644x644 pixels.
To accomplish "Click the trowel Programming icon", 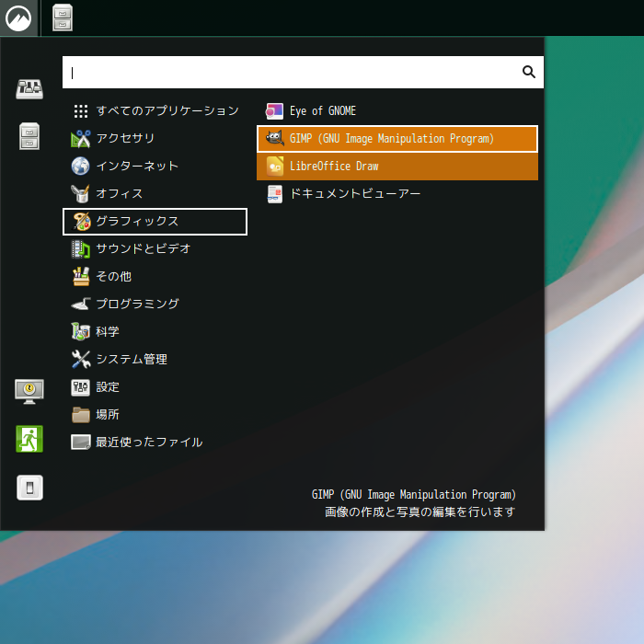I will point(81,304).
